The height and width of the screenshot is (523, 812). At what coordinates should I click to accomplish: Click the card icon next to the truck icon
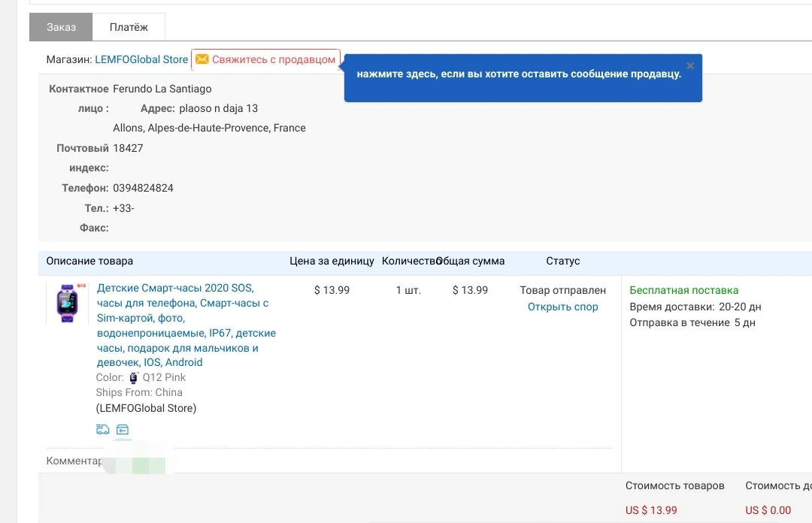(123, 429)
